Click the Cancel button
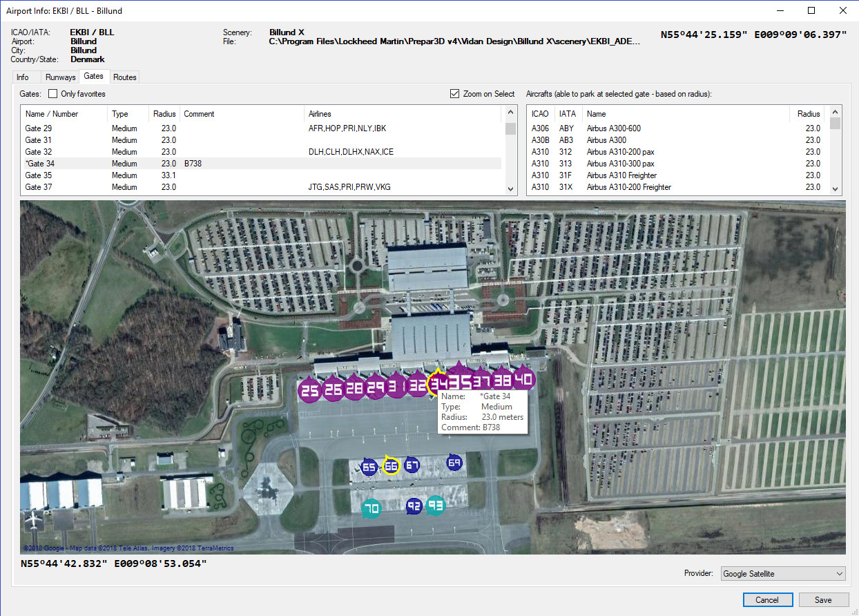 (768, 599)
